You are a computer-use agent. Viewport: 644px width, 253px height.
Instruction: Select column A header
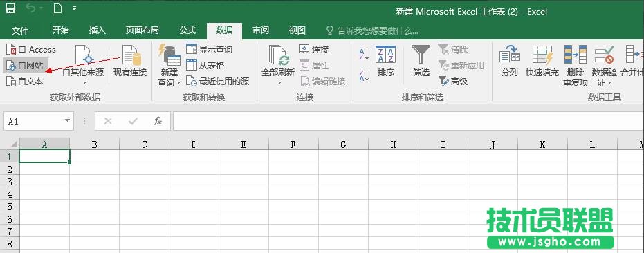click(x=44, y=144)
